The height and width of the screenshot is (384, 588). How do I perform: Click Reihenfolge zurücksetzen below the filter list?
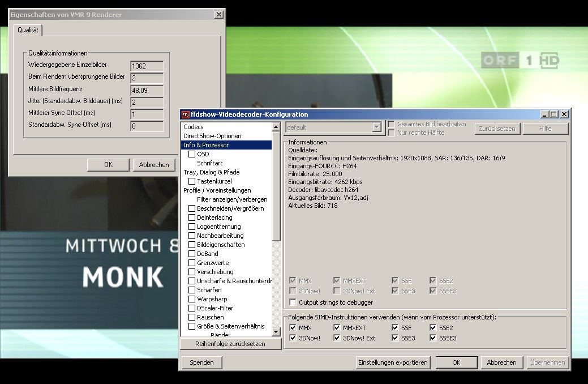(230, 344)
